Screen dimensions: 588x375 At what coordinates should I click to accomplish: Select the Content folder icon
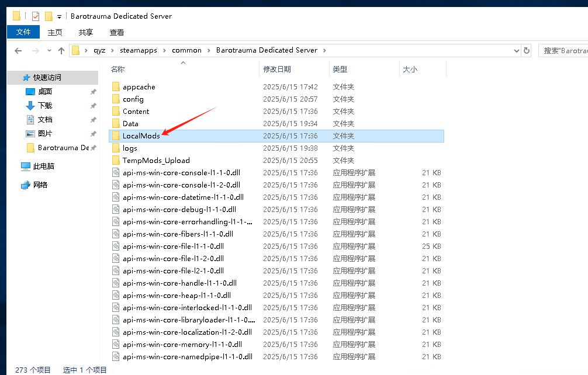116,112
